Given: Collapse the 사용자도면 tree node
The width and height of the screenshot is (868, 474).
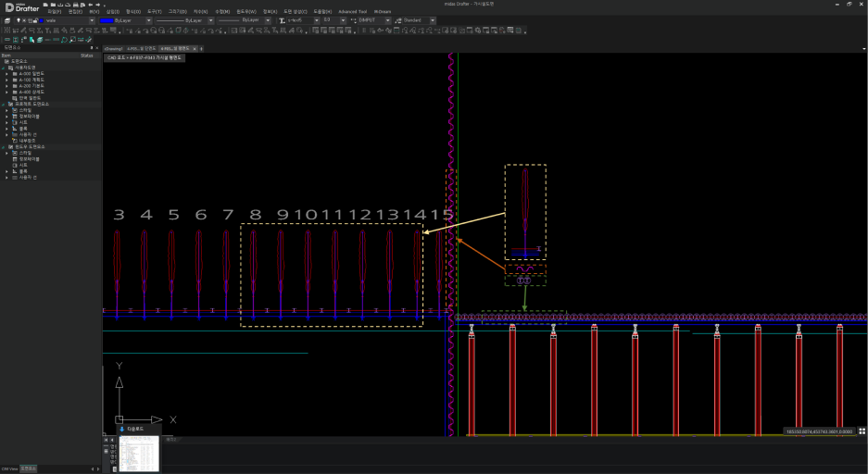Looking at the screenshot, I should (4, 68).
